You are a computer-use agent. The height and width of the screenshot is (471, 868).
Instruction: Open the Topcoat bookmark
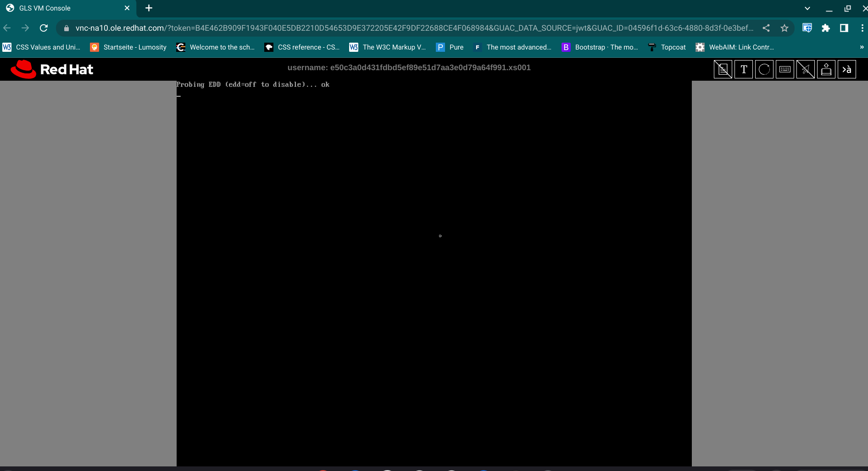coord(666,47)
